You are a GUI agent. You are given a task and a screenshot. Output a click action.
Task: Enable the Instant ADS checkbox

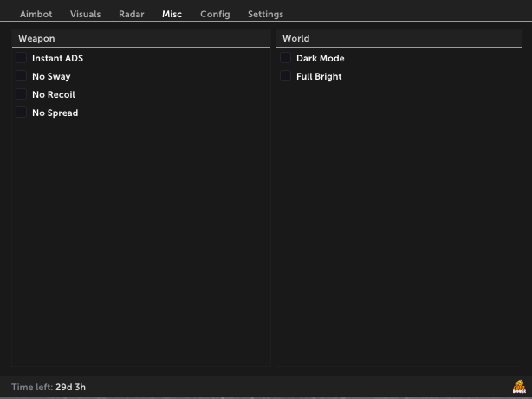(22, 58)
